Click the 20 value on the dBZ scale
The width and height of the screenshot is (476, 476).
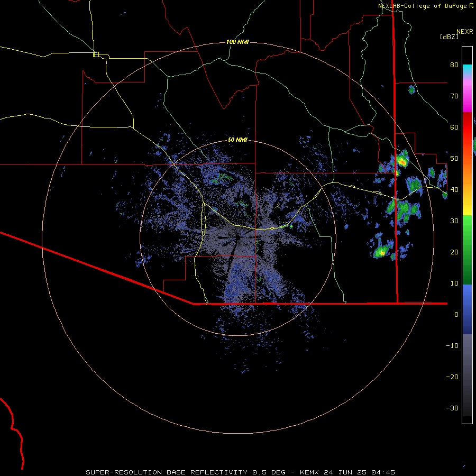click(454, 252)
